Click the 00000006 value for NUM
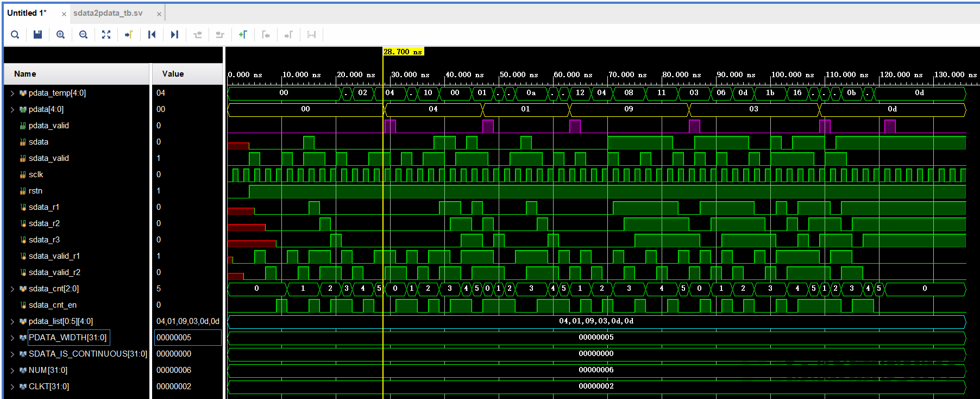980x399 pixels. (174, 370)
